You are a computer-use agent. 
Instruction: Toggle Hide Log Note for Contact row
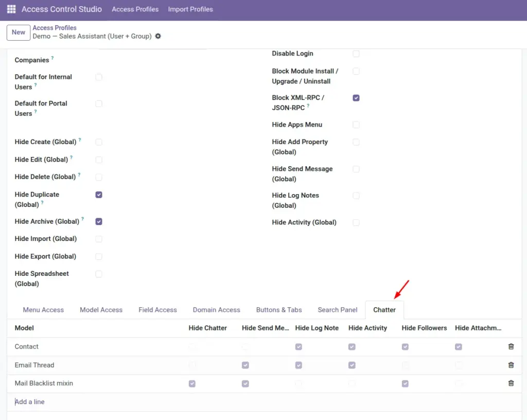pos(298,347)
